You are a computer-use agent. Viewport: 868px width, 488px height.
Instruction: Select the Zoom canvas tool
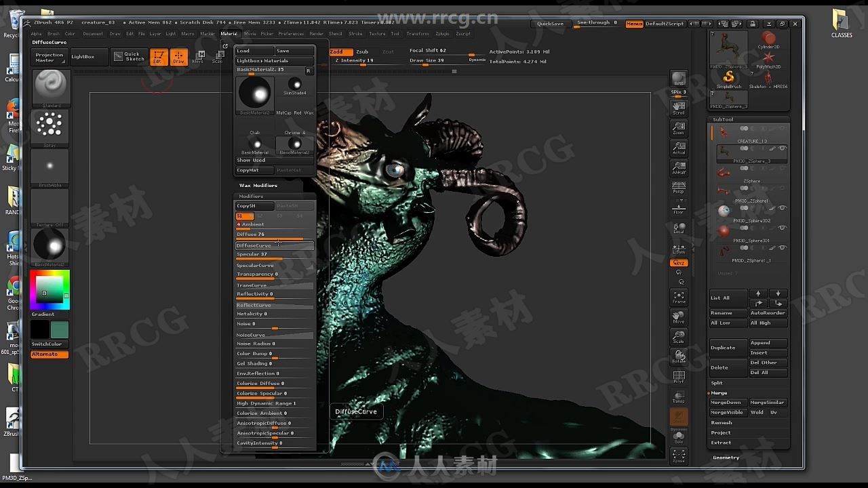[x=679, y=128]
